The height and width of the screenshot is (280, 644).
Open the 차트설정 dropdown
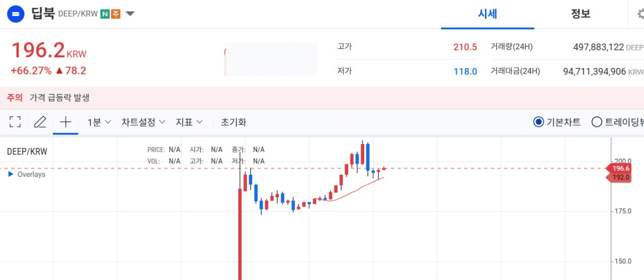143,122
